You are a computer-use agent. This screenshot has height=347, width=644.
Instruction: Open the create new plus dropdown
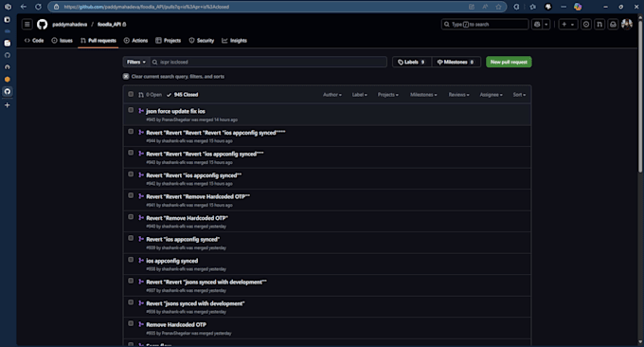click(x=568, y=25)
